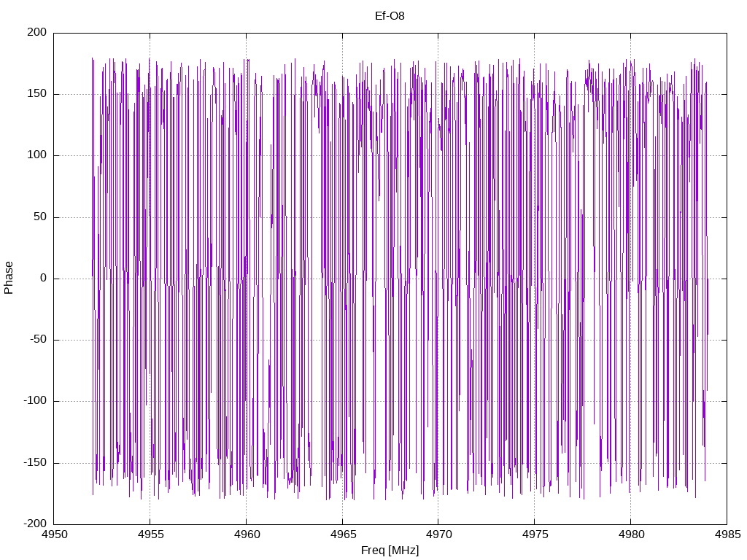747x560 pixels.
Task: Click the x-axis tick label 4975
Action: point(535,534)
